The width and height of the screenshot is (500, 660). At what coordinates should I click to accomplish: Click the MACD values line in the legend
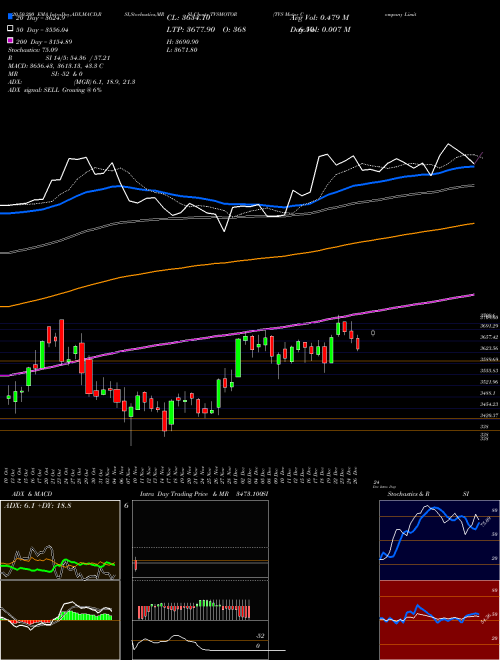56,66
